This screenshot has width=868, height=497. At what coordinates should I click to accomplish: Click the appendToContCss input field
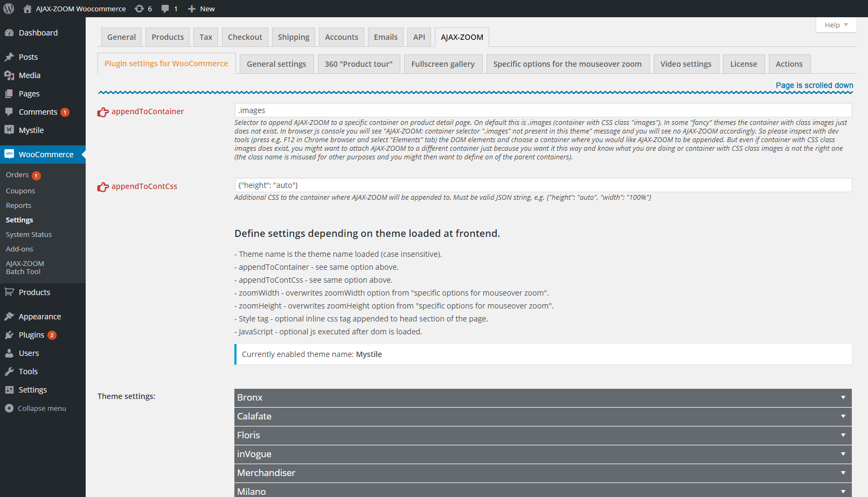coord(543,185)
